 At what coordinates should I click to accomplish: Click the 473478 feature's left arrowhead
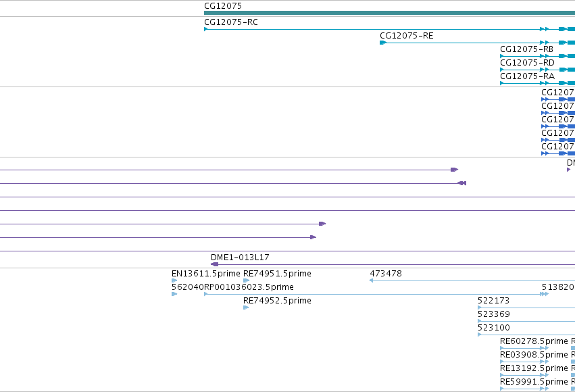pos(371,280)
